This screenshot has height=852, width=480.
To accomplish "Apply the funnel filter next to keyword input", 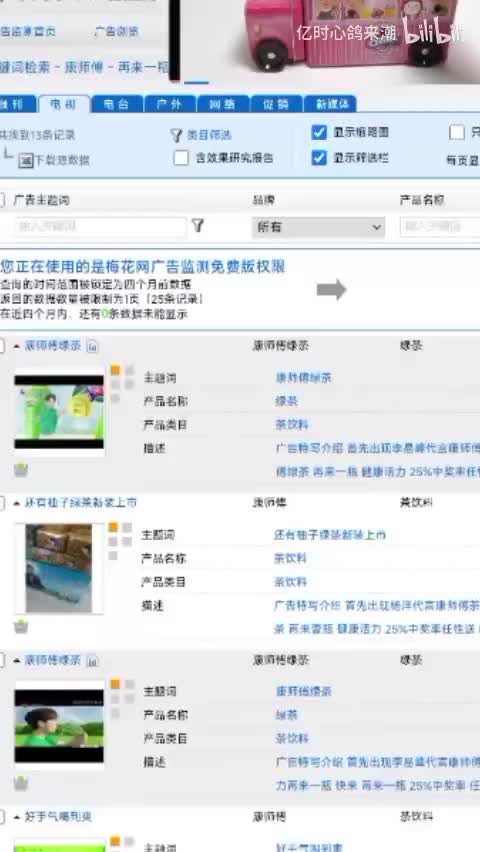I will pos(198,225).
